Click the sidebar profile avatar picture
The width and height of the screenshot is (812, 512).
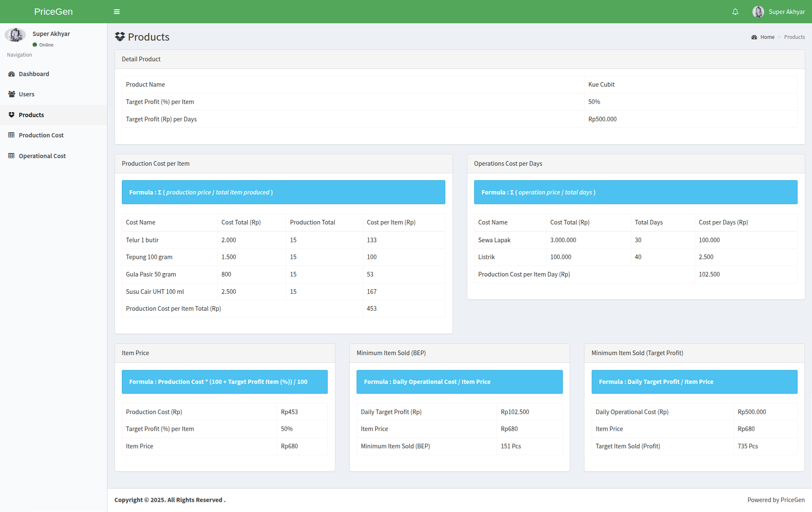[x=15, y=35]
